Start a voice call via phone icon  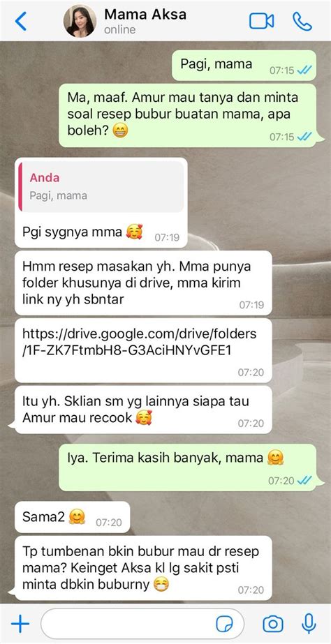(x=302, y=22)
